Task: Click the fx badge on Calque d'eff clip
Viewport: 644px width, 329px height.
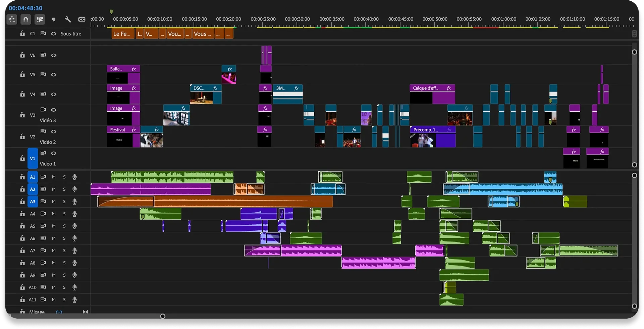Action: pos(449,88)
